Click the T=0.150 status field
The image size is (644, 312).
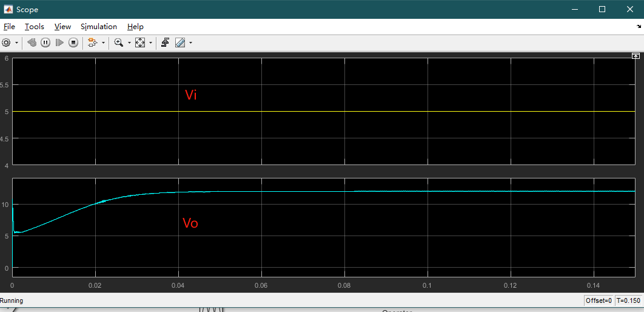pyautogui.click(x=628, y=300)
